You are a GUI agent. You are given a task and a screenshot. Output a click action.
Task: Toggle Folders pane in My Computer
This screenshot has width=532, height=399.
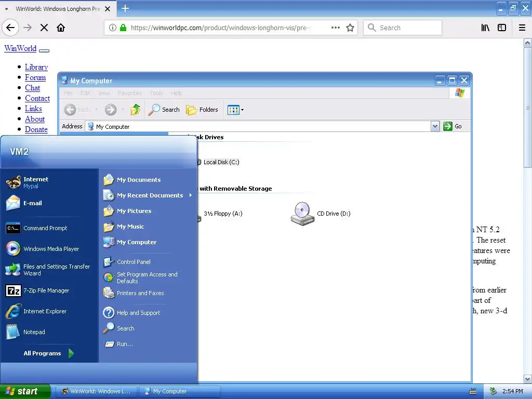[202, 110]
